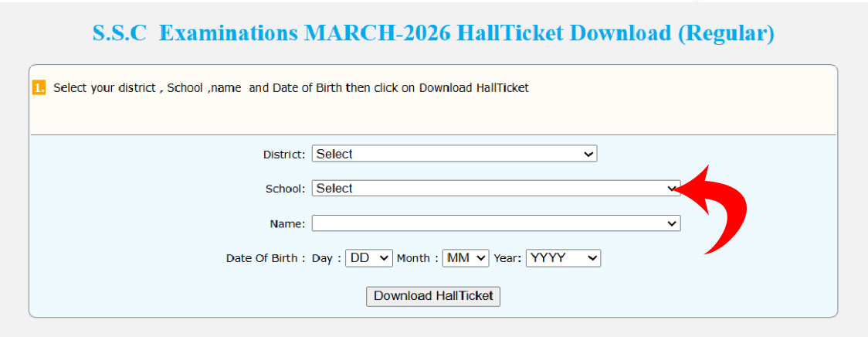Expand the YYYY year dropdown
This screenshot has height=337, width=868.
tap(563, 258)
